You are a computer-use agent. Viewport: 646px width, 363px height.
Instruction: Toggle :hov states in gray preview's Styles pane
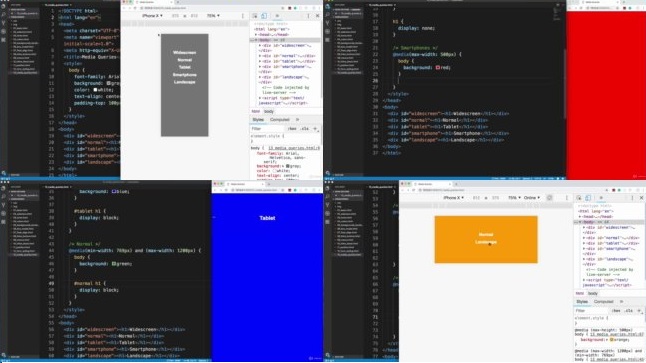tap(292, 129)
